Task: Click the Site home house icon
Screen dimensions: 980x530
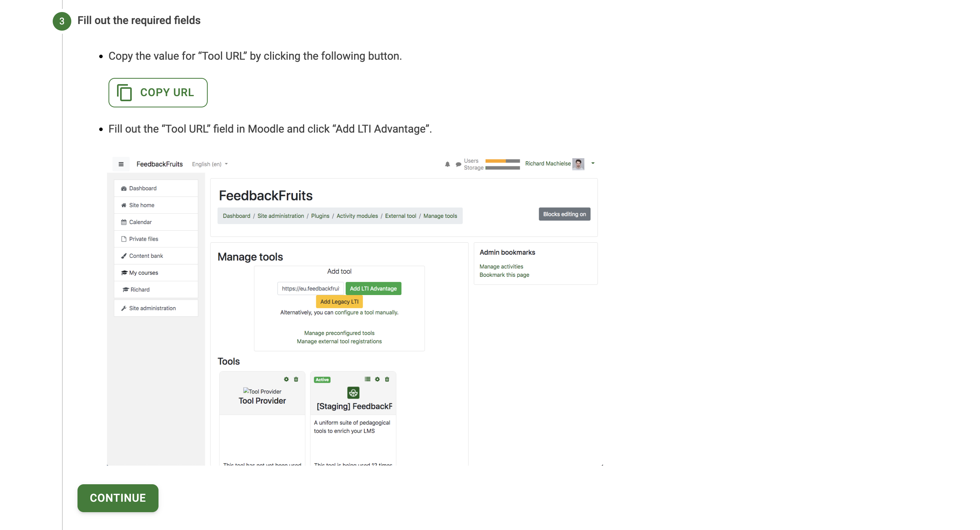Action: click(x=124, y=205)
